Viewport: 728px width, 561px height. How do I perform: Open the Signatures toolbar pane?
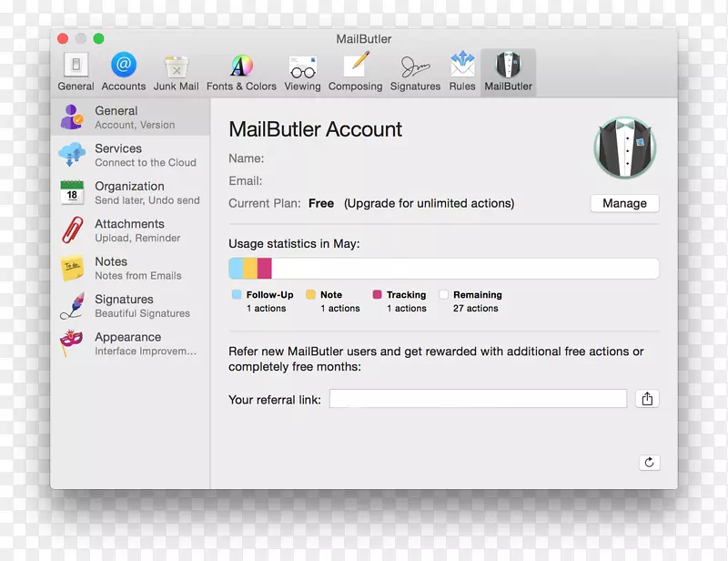coord(415,71)
